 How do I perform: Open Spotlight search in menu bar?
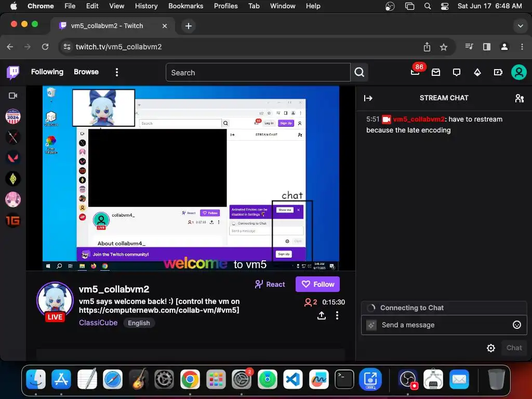tap(428, 6)
